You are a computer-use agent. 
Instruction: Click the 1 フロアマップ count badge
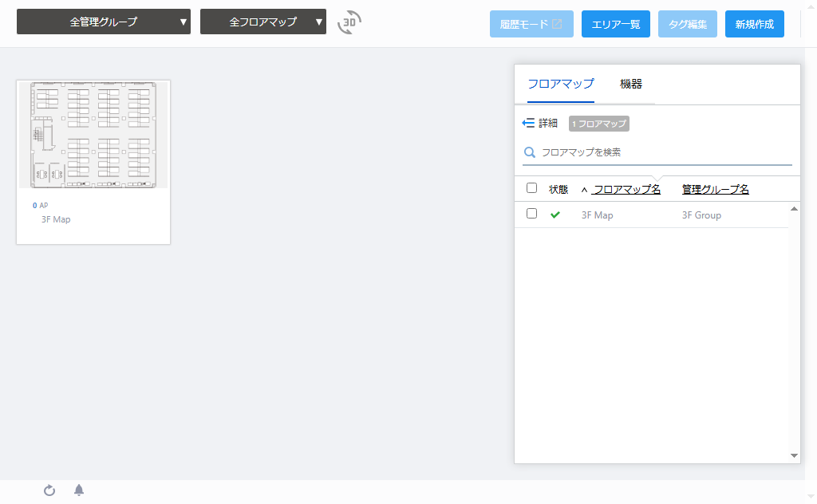click(599, 124)
